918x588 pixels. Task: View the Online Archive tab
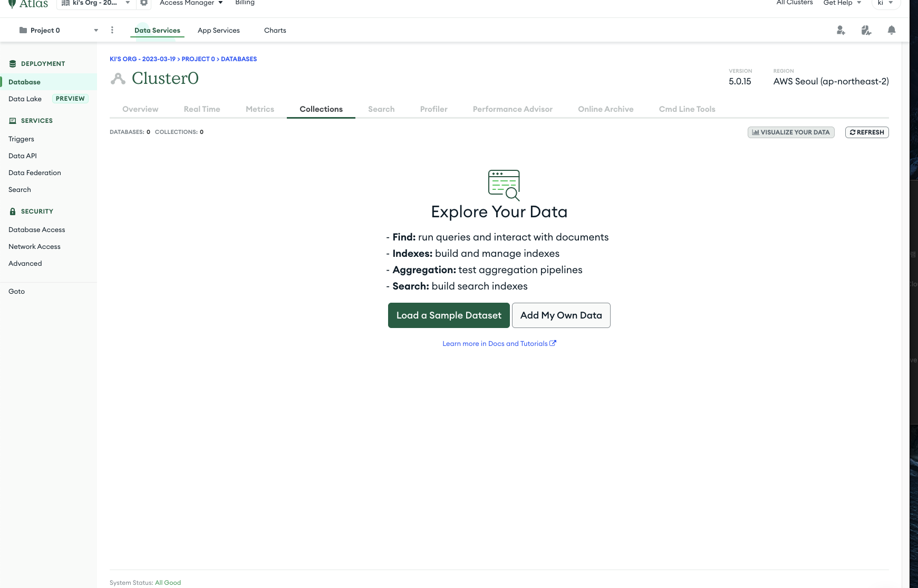coord(606,109)
